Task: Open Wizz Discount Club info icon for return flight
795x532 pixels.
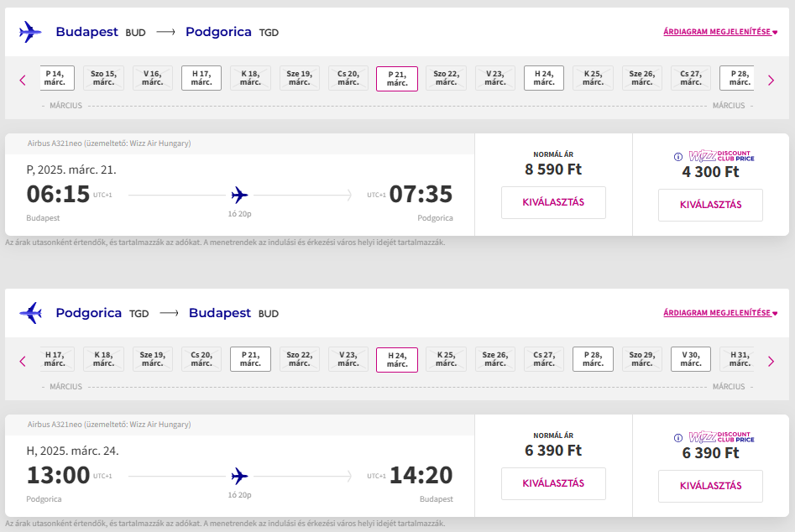Action: (x=677, y=438)
